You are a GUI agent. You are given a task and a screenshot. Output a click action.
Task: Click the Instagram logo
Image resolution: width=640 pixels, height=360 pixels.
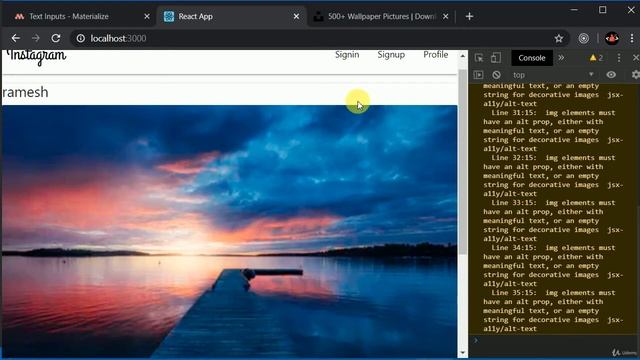coord(37,57)
